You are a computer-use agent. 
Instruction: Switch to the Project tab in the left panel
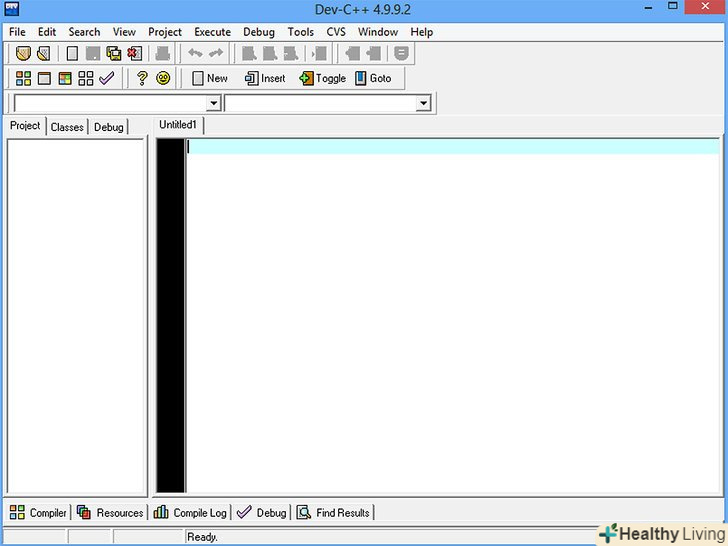[x=25, y=126]
